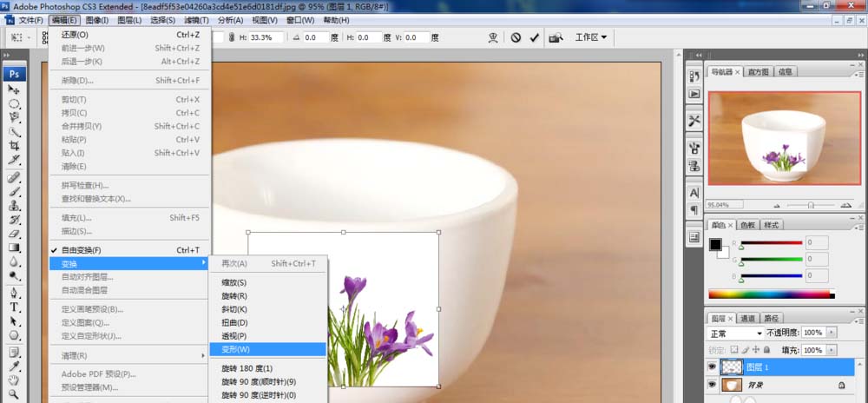Select the Eraser tool
868x403 pixels.
[x=14, y=234]
